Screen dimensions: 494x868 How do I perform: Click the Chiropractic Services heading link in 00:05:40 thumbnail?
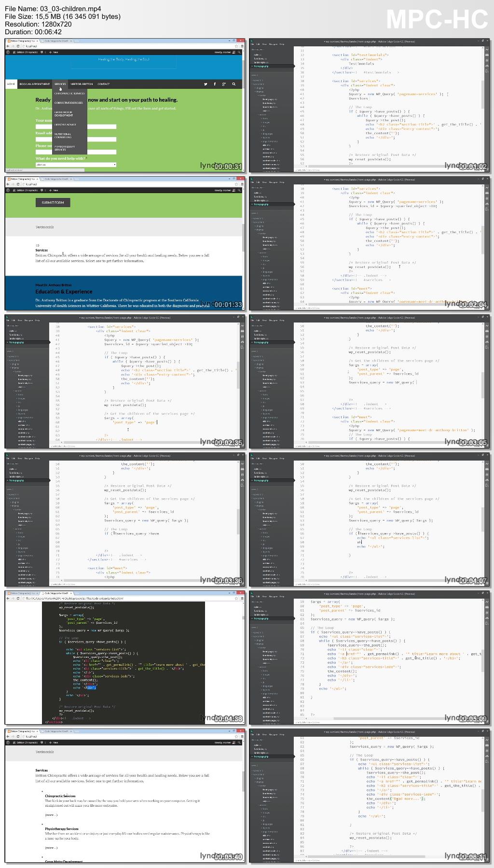pos(60,796)
